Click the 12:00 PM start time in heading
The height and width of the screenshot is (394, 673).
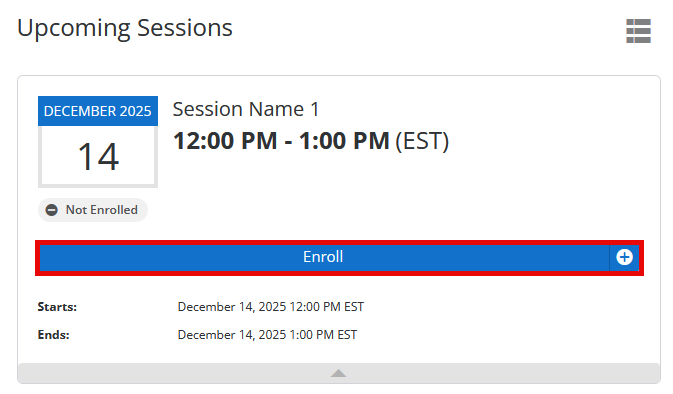click(x=225, y=141)
